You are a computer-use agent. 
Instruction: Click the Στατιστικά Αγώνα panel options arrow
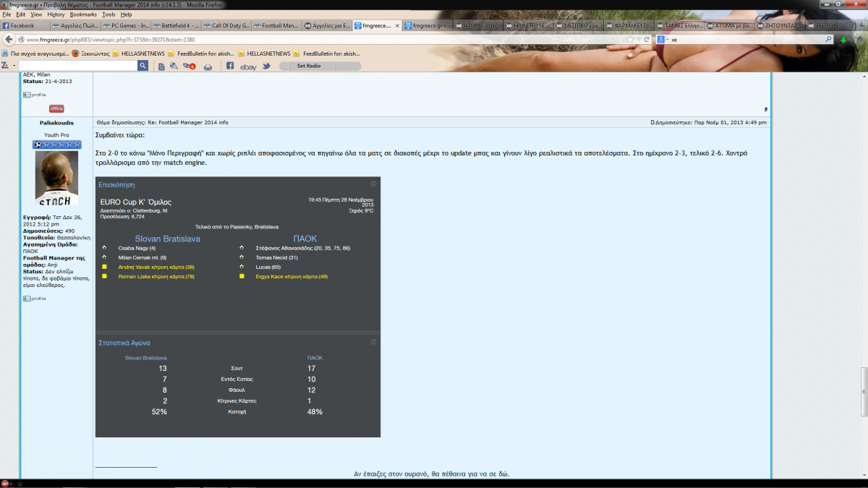coord(373,342)
